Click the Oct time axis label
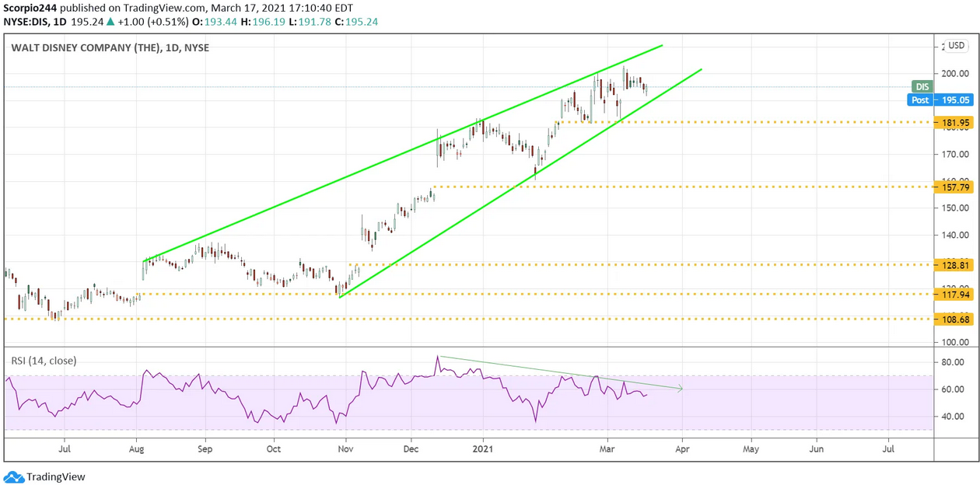 click(273, 449)
